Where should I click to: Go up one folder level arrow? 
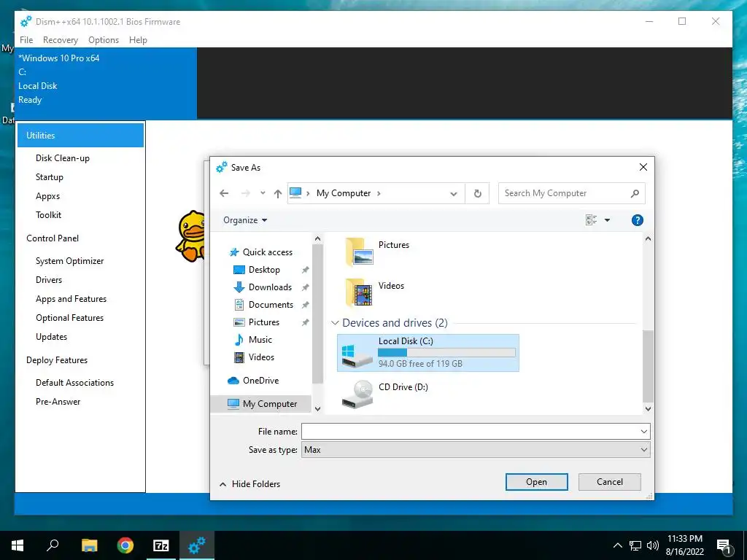coord(278,193)
